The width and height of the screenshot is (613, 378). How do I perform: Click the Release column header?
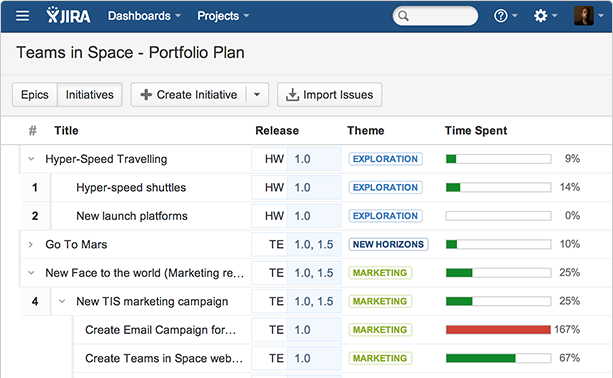click(277, 131)
